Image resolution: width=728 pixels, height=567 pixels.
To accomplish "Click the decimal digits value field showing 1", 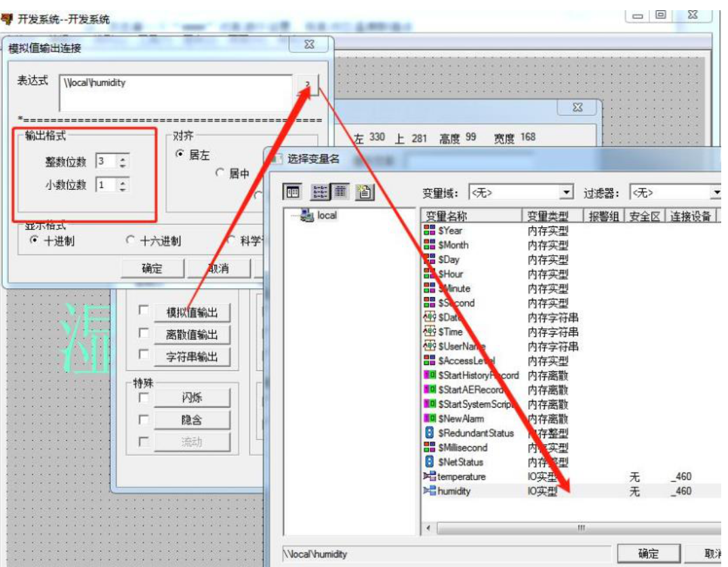I will click(x=106, y=185).
